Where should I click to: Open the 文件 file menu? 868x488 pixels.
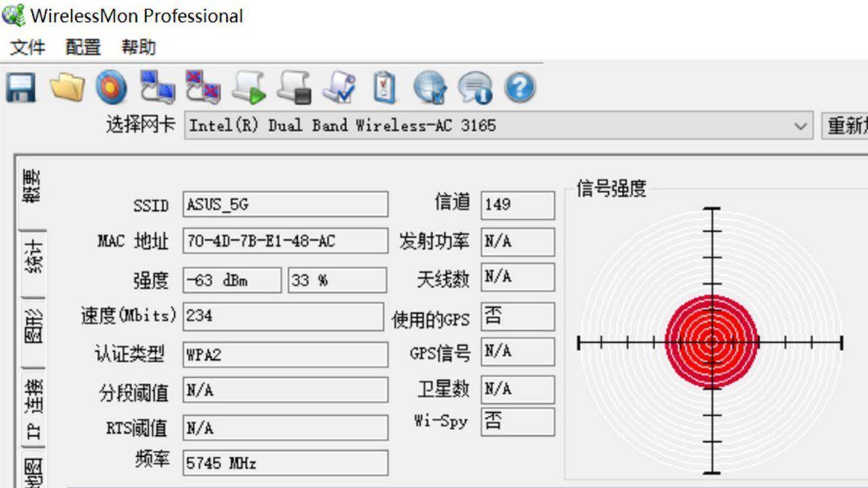click(x=27, y=47)
